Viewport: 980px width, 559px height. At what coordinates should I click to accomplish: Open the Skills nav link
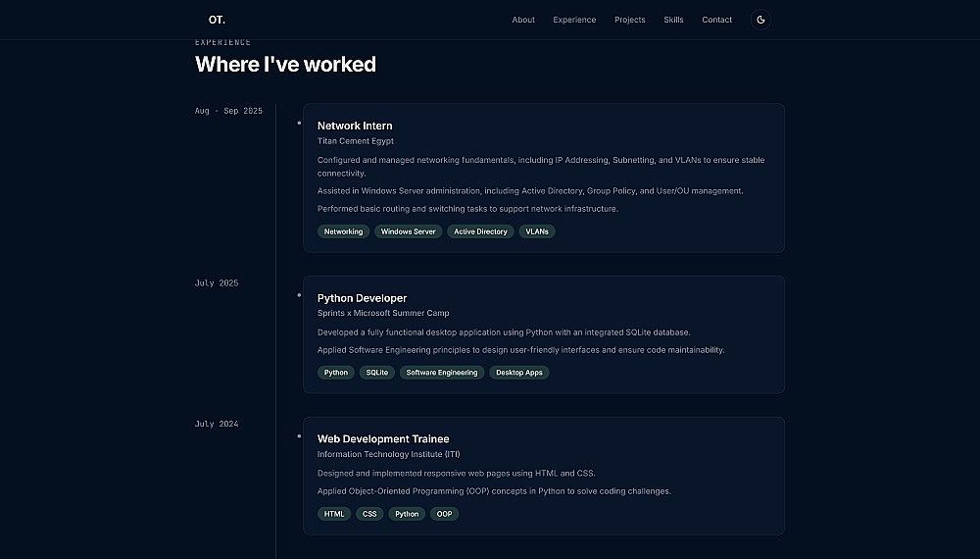673,20
